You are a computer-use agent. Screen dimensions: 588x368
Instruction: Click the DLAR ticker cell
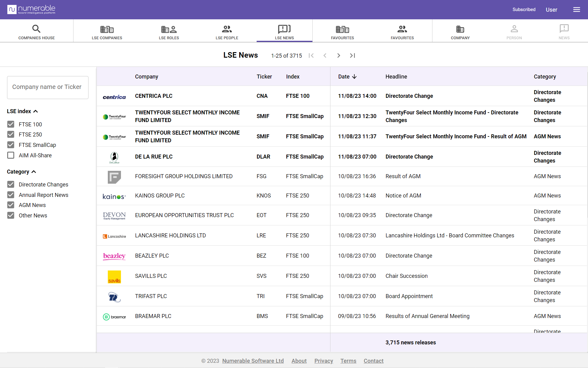[x=263, y=157]
